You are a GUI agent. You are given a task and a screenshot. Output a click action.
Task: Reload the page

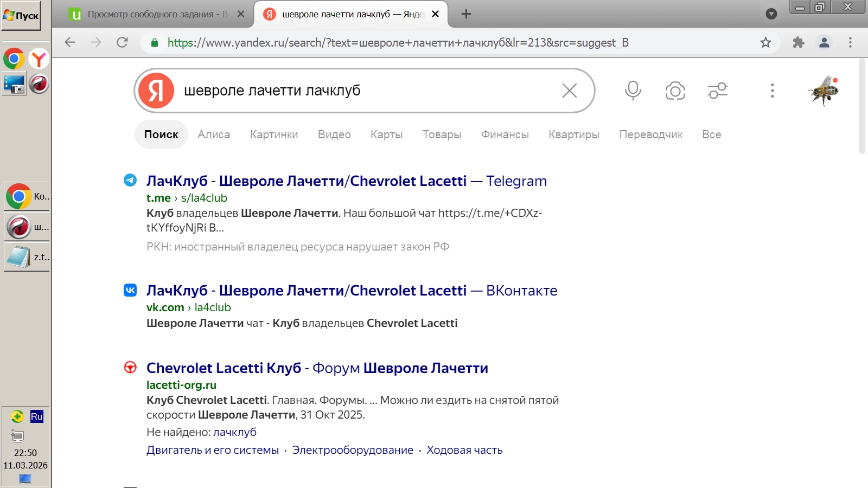[x=122, y=42]
